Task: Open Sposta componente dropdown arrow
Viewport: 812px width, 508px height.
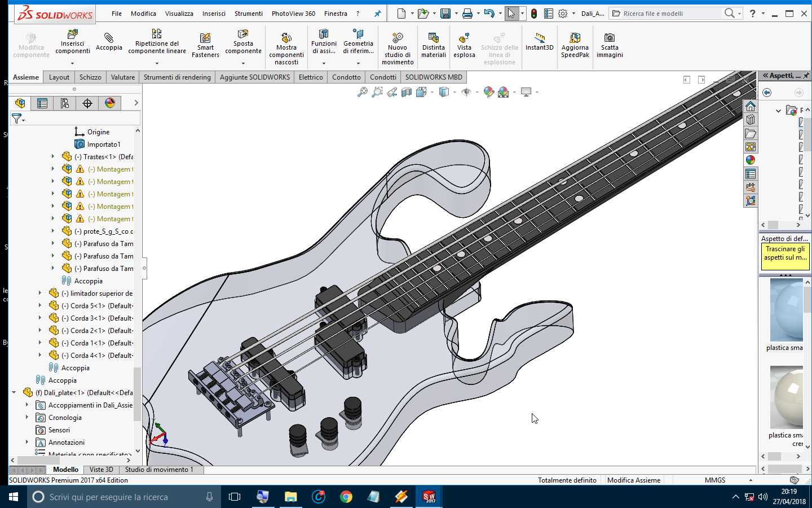Action: 243,63
